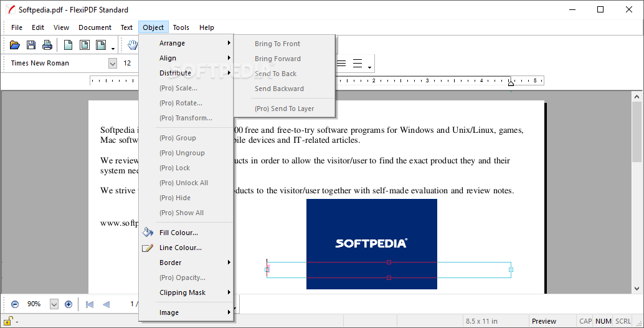The width and height of the screenshot is (644, 328).
Task: Click the (Pro) Unlock All entry
Action: 186,183
